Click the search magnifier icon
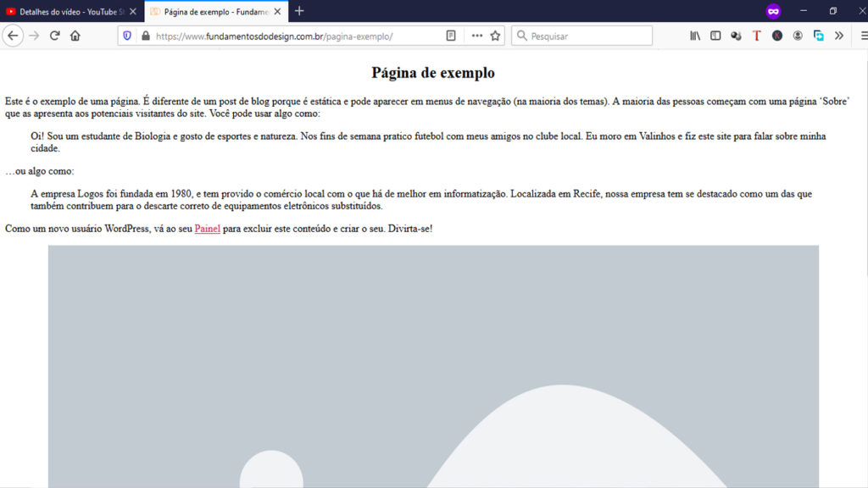868x488 pixels. 521,36
